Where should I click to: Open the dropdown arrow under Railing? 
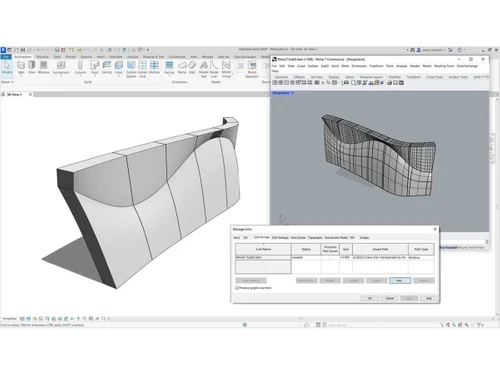169,76
